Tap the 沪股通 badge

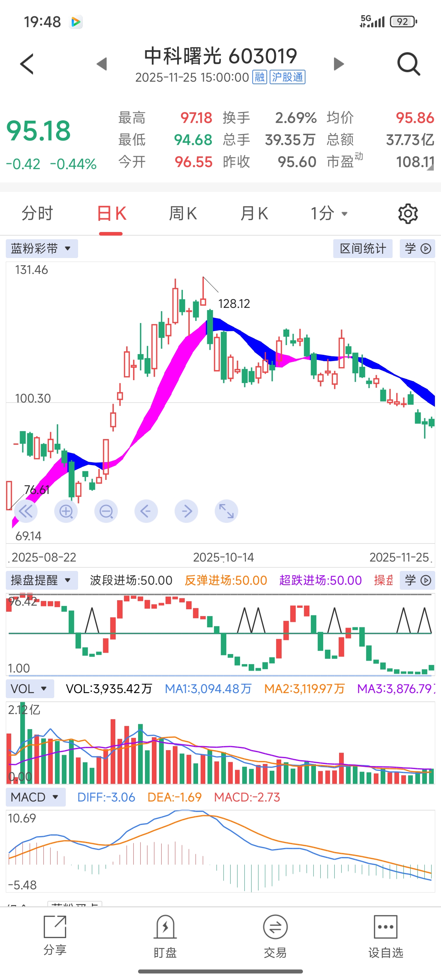287,77
